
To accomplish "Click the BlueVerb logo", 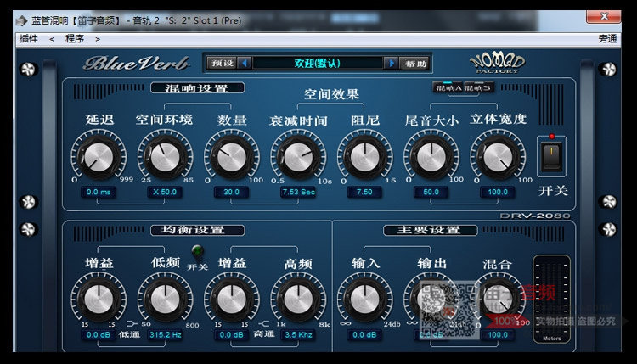I will (137, 64).
